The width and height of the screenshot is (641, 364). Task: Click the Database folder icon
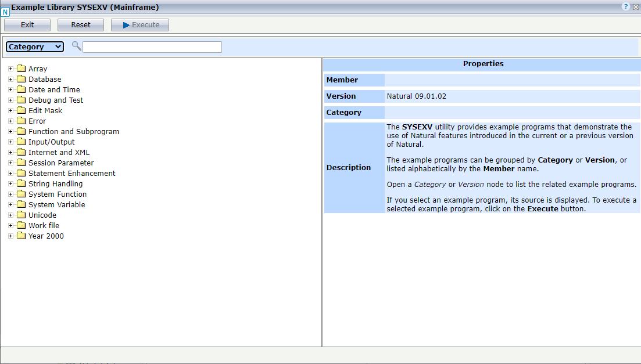click(21, 79)
